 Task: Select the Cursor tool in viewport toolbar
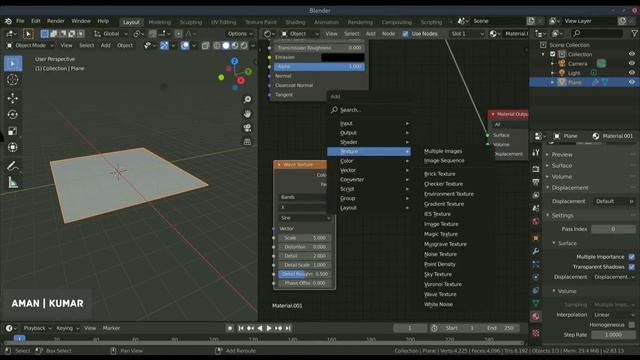13,80
